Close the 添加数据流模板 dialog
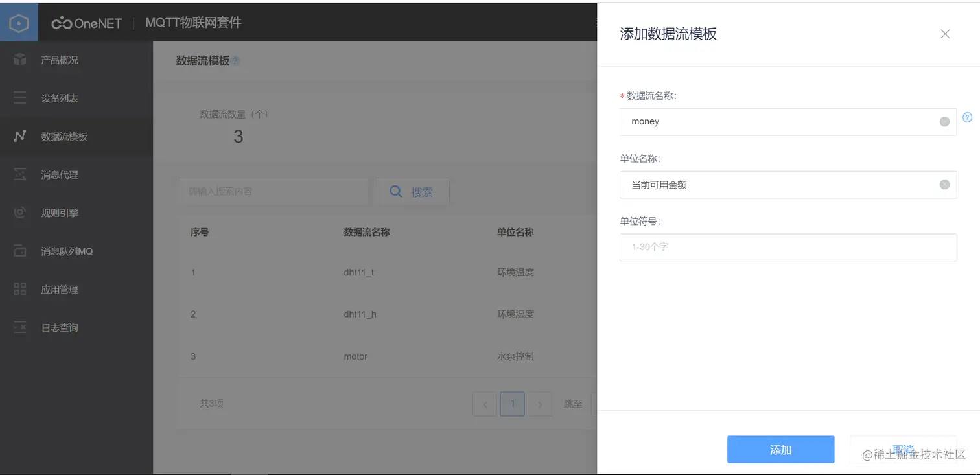The width and height of the screenshot is (980, 475). pos(945,34)
